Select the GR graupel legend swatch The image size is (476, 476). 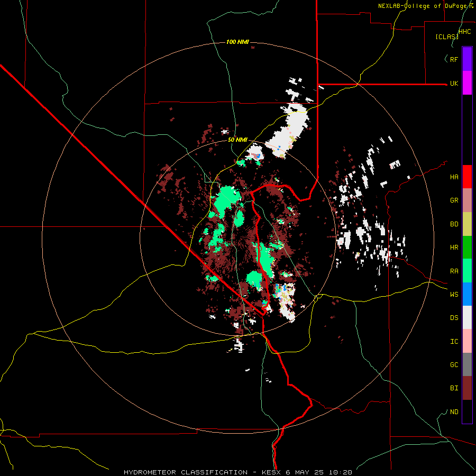pyautogui.click(x=467, y=200)
